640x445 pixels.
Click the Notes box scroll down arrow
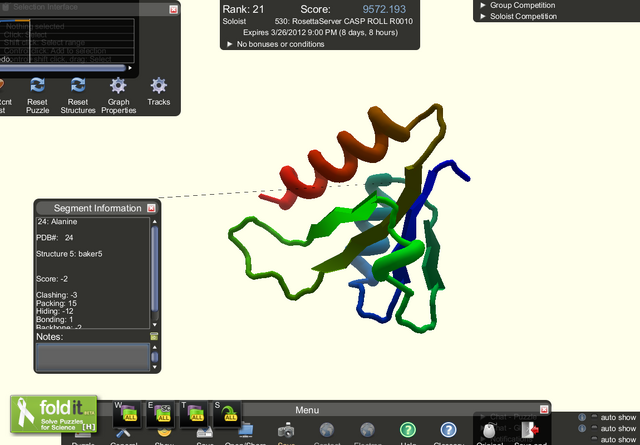[x=154, y=367]
